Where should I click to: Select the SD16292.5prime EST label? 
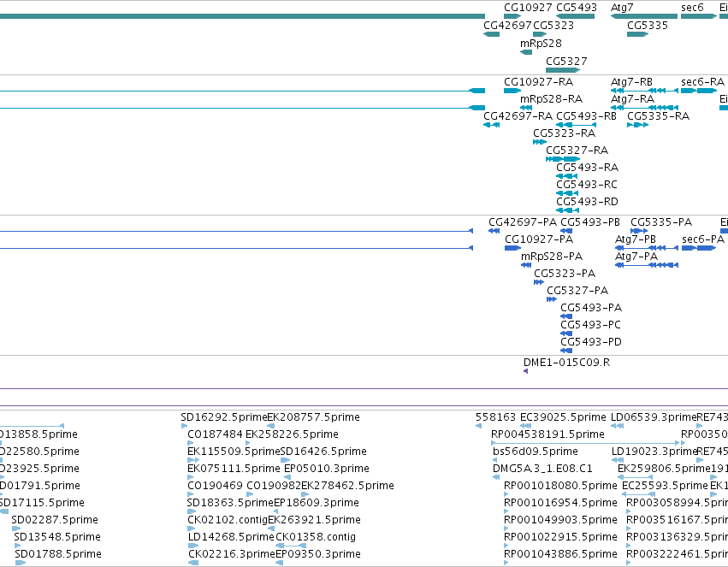(224, 418)
